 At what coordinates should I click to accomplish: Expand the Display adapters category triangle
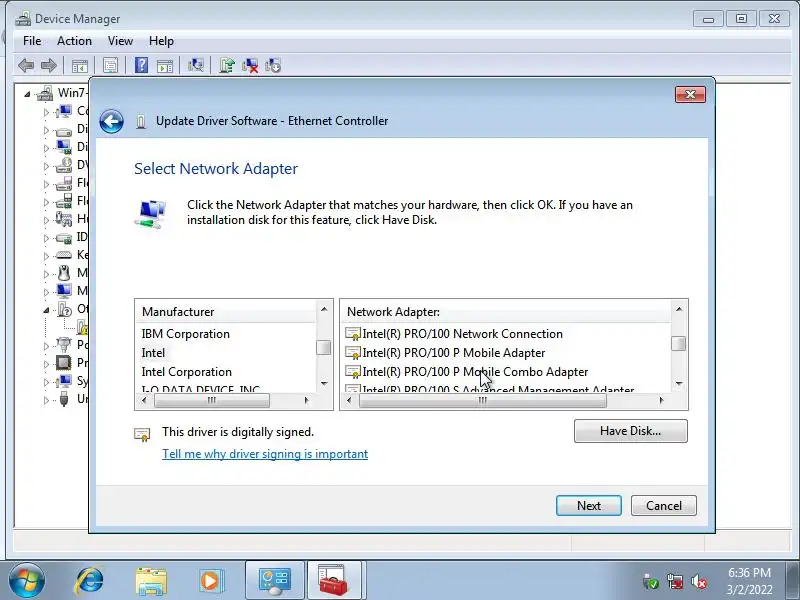click(46, 148)
